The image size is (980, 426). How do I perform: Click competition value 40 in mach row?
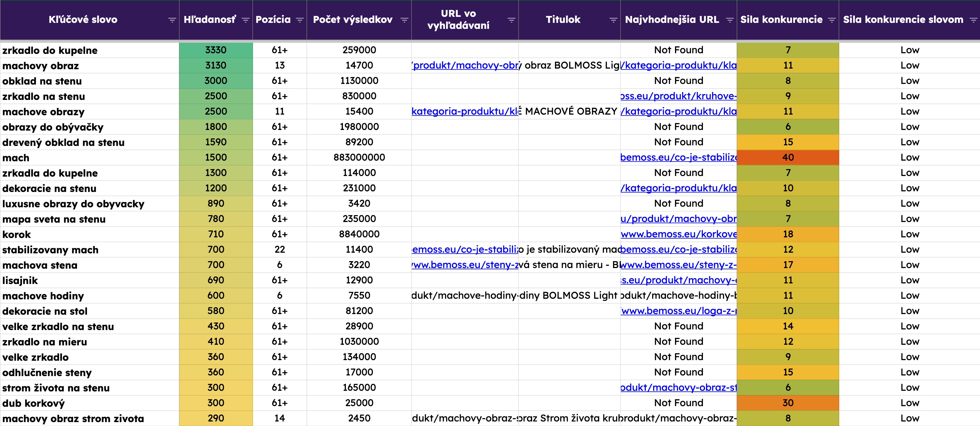coord(788,157)
